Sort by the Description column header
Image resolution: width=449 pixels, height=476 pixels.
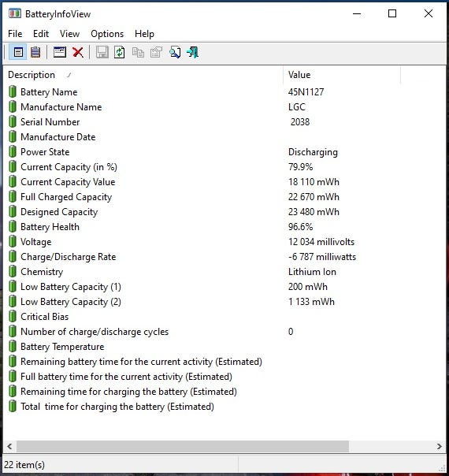(143, 75)
